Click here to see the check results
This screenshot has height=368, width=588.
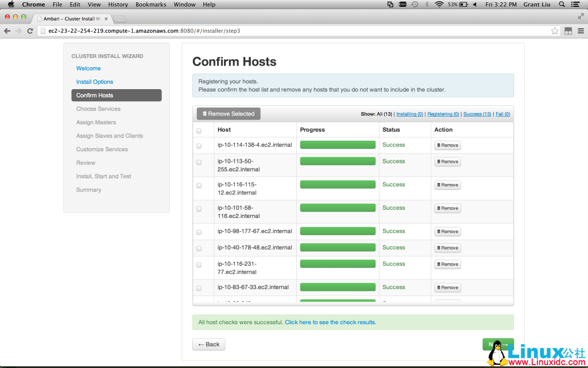(x=330, y=322)
